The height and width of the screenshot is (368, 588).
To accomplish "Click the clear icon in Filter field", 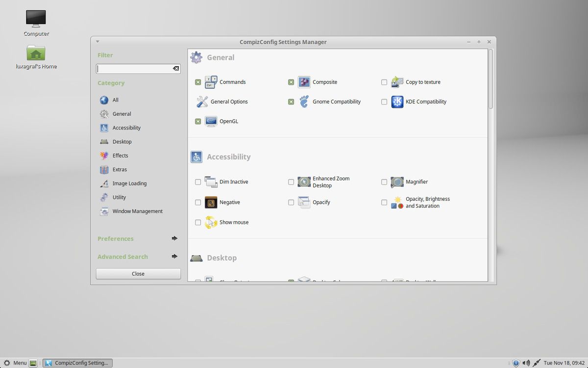I will click(176, 69).
